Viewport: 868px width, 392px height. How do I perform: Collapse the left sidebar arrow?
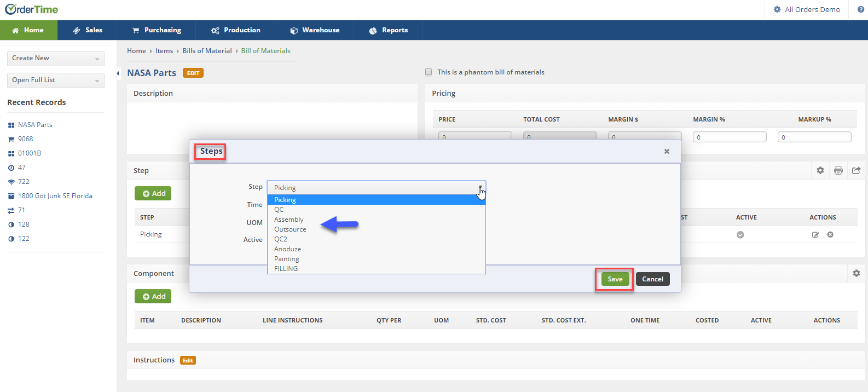pos(118,73)
